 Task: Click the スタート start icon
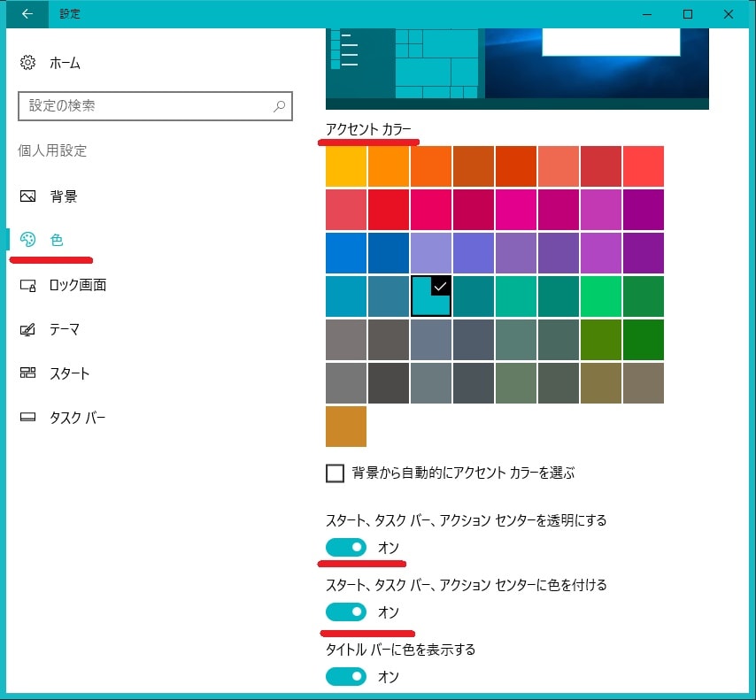(28, 373)
